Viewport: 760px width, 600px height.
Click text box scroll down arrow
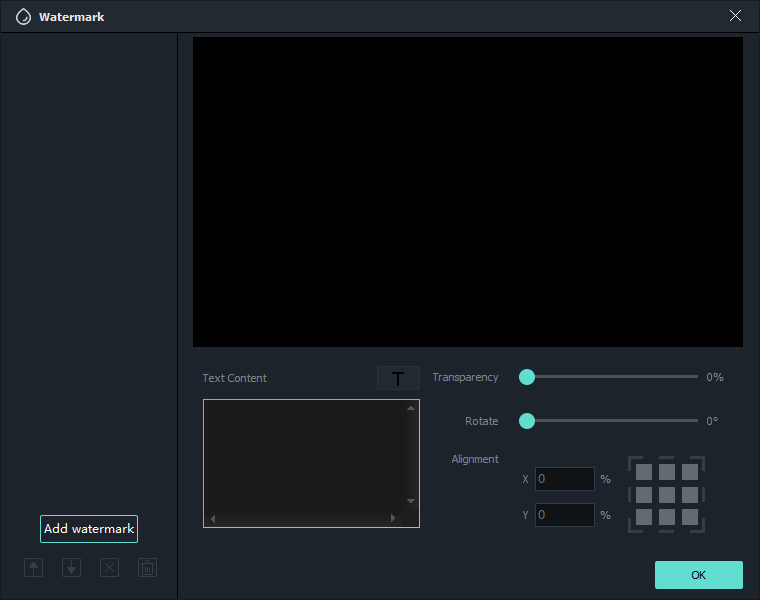[x=411, y=501]
